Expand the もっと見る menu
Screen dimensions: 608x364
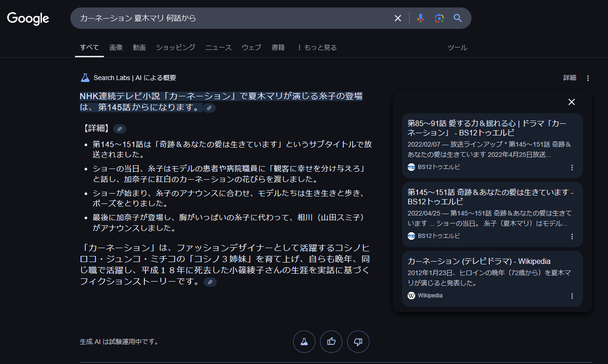tap(317, 47)
